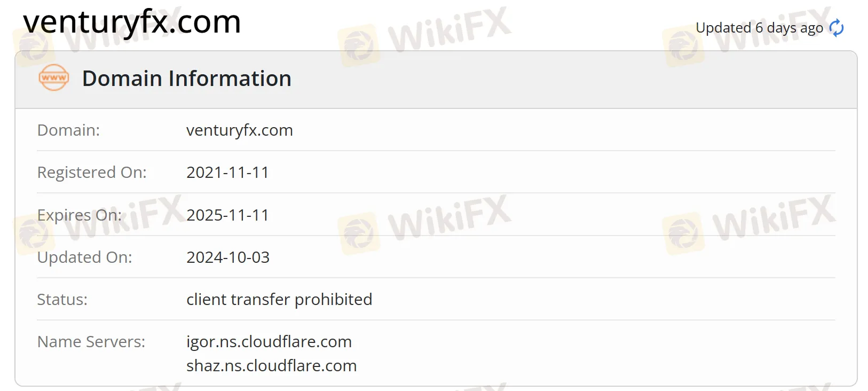Click the blue refresh icon
Viewport: 868px width, 391px height.
point(837,28)
